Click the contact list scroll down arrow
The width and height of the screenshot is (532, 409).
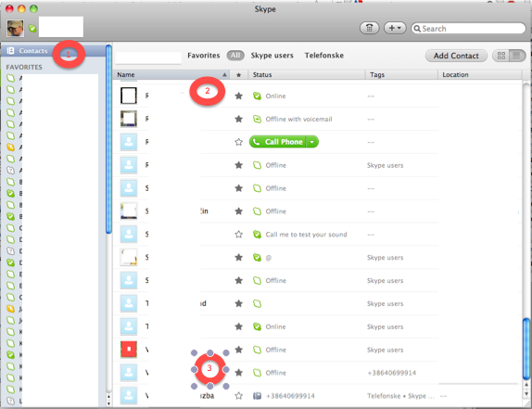click(x=526, y=394)
